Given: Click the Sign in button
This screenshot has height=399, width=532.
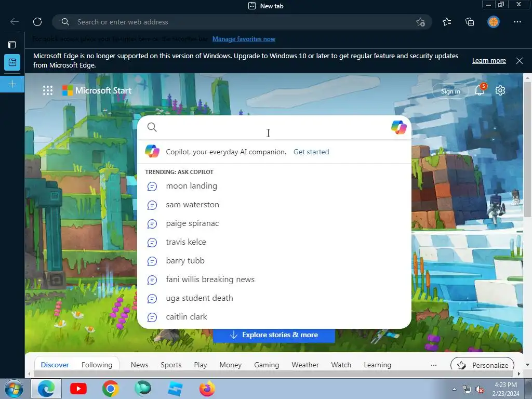Looking at the screenshot, I should coord(450,91).
